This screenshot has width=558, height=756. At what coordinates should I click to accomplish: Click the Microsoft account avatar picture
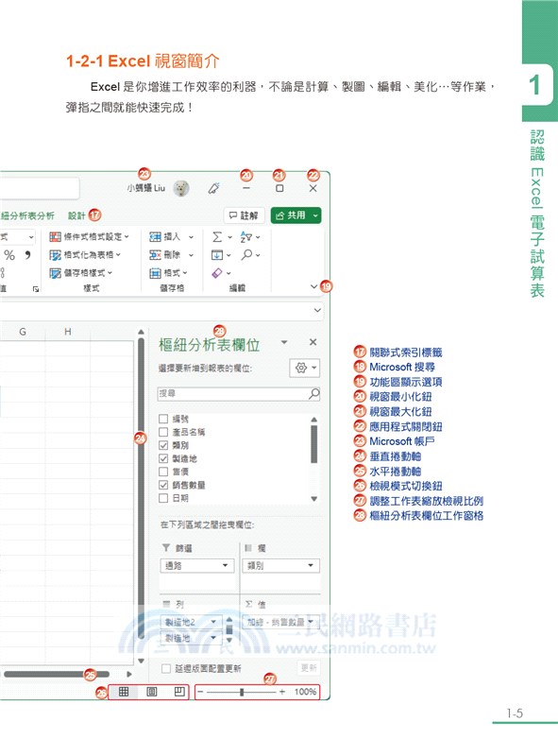(181, 188)
